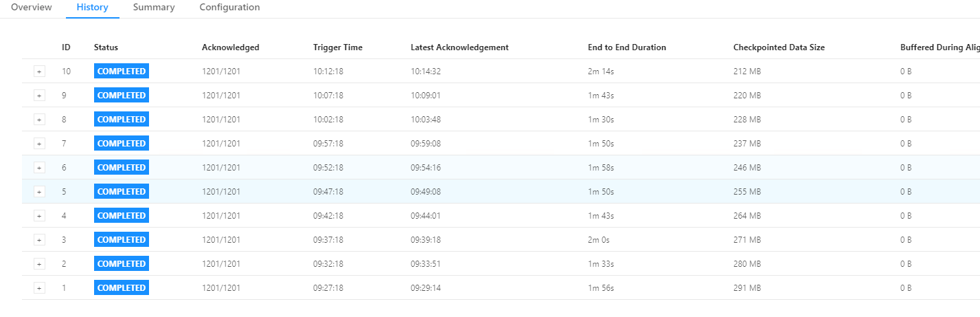Expand checkpoint 7 details with plus icon
The width and height of the screenshot is (980, 317).
(39, 144)
